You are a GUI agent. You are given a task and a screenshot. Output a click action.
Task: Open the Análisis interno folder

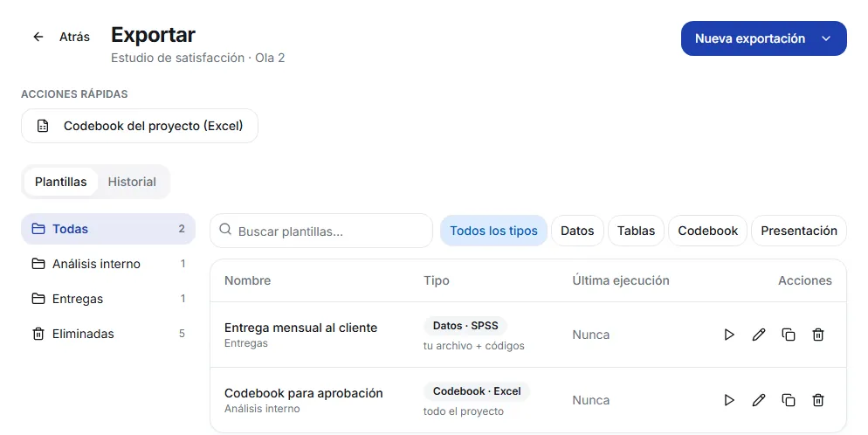pyautogui.click(x=108, y=264)
